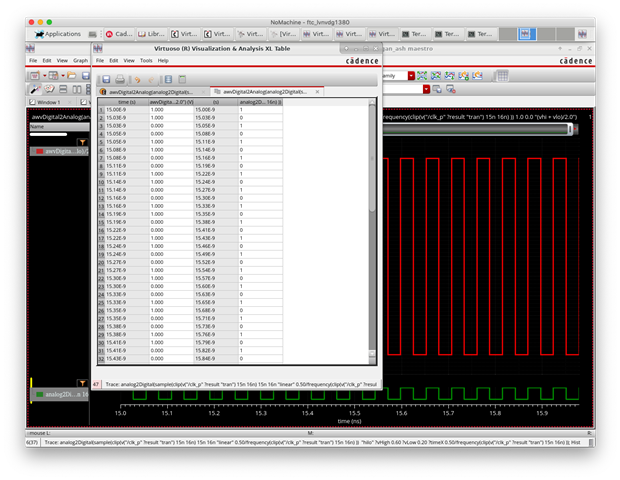Open the 'family' dropdown arrow in the waveform toolbar

click(x=411, y=76)
